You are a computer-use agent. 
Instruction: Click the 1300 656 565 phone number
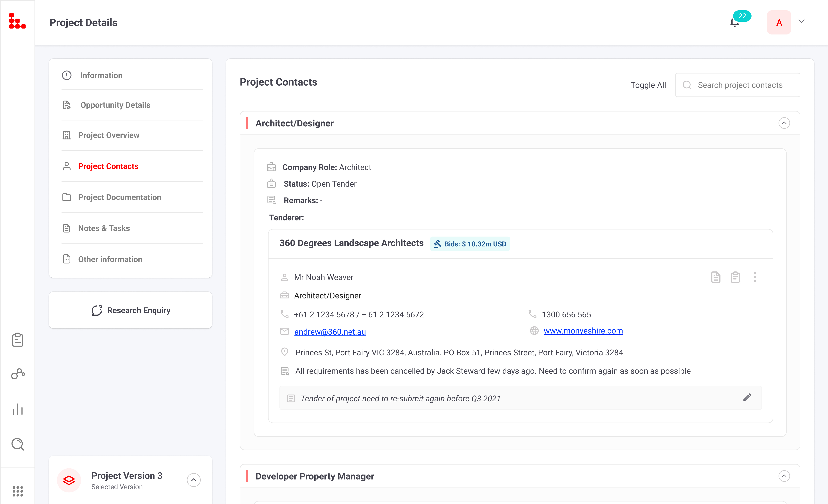click(x=566, y=315)
